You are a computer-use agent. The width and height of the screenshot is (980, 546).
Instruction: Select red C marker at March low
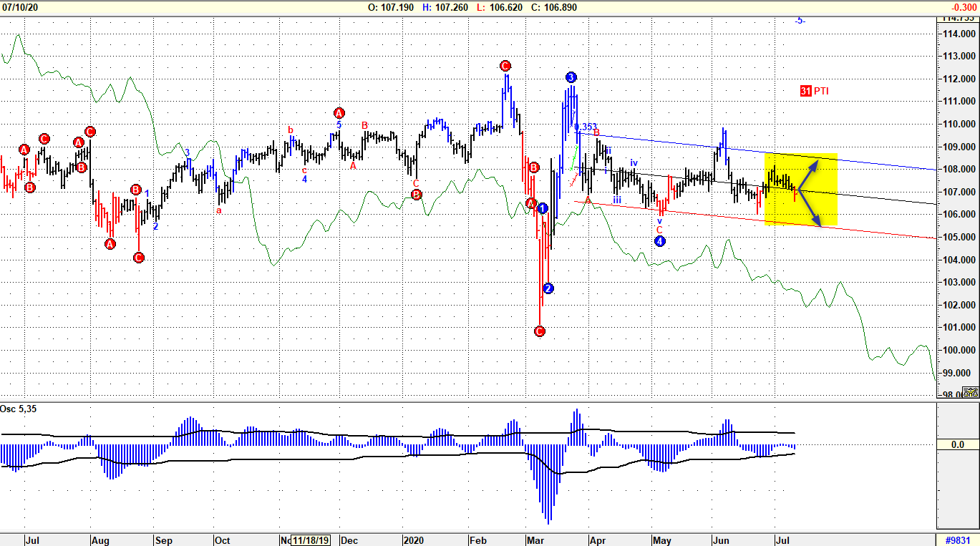tap(540, 331)
